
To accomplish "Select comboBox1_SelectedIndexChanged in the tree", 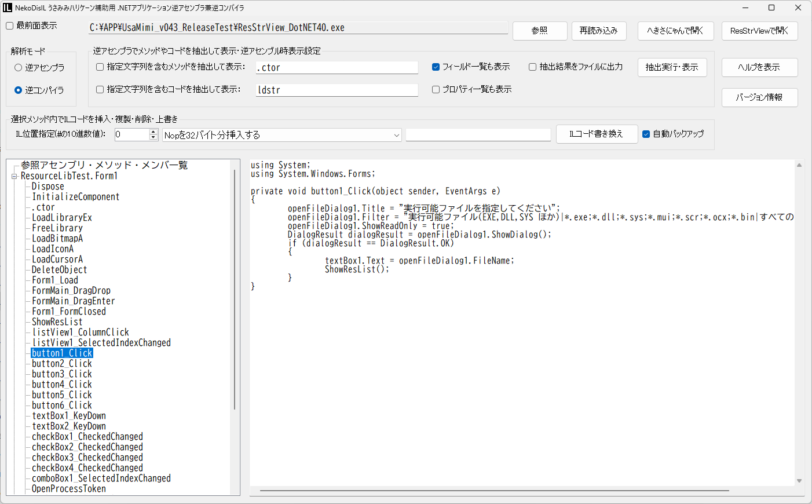I will coord(101,479).
